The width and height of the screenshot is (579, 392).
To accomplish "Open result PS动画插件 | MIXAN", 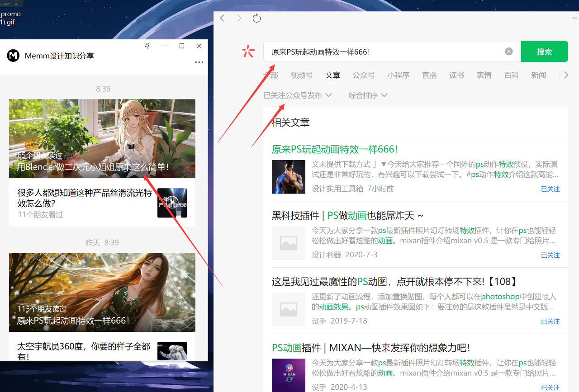I will click(371, 348).
